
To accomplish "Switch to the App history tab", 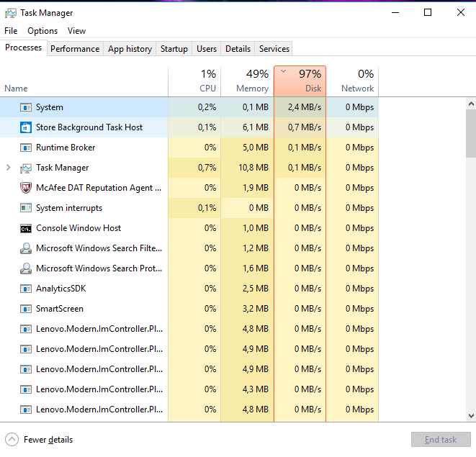I will [130, 49].
